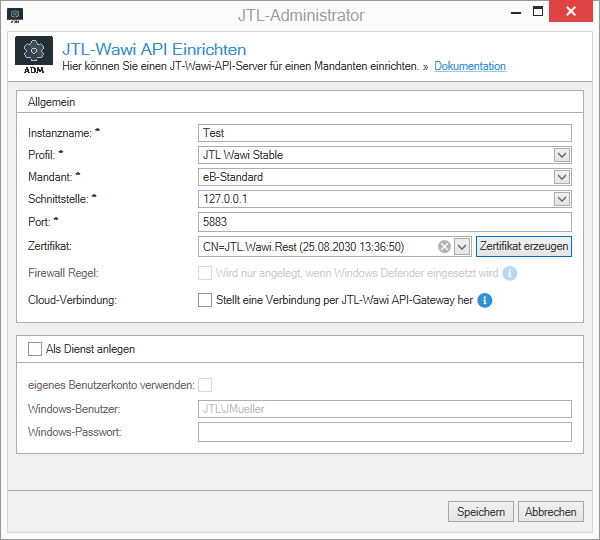The height and width of the screenshot is (540, 600).
Task: Expand the Mandant dropdown list
Action: 562,177
